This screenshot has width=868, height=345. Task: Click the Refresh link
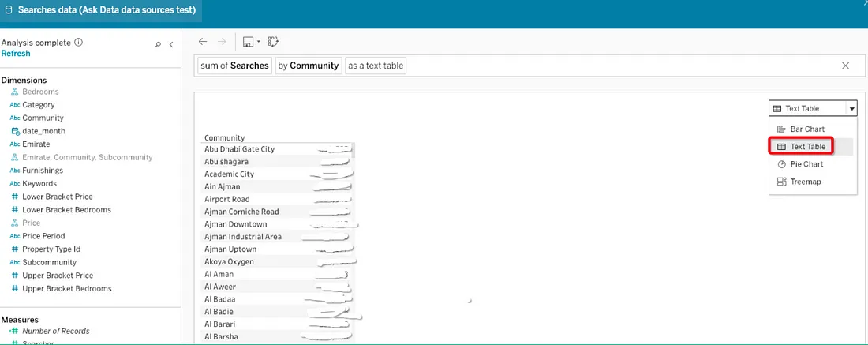pyautogui.click(x=16, y=54)
